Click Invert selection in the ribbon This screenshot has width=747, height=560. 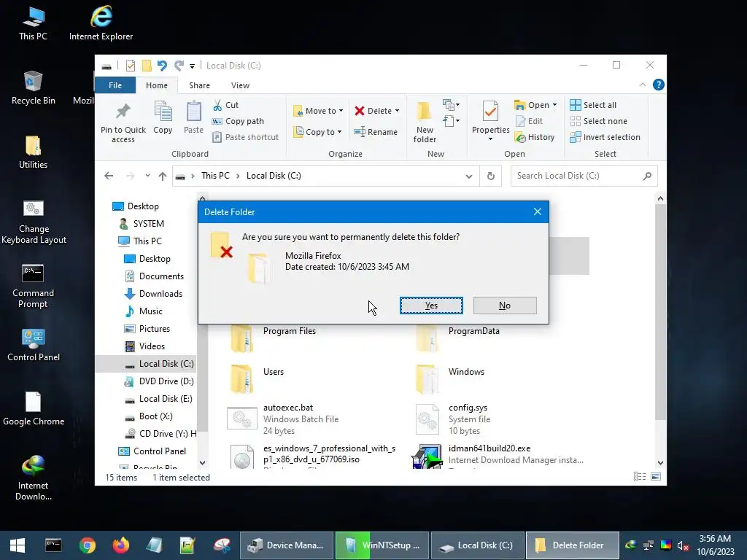click(x=605, y=137)
